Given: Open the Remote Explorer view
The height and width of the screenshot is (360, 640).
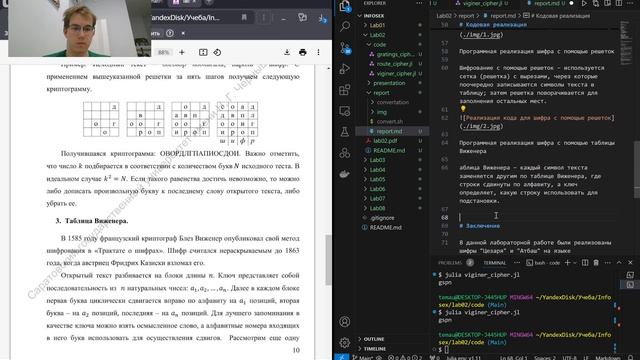Looking at the screenshot, I should click(x=345, y=111).
